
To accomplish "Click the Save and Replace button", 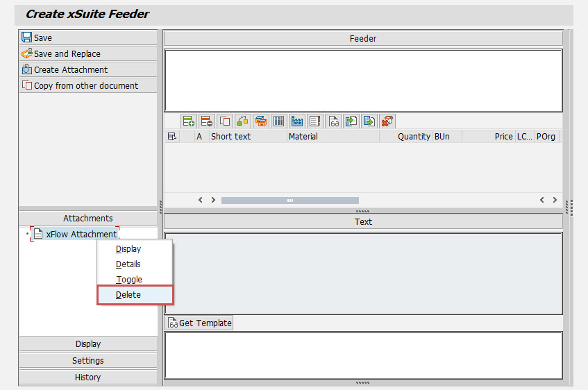I will point(88,53).
